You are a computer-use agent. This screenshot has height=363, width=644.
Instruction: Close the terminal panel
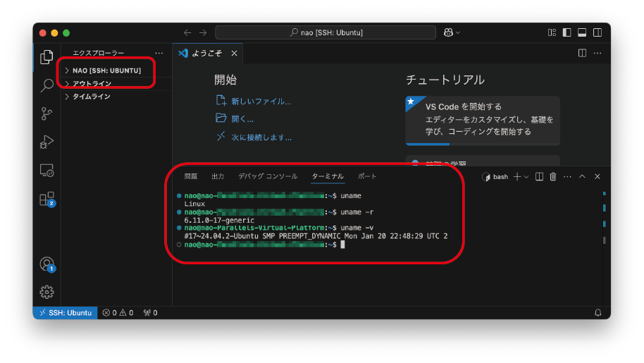(x=597, y=177)
